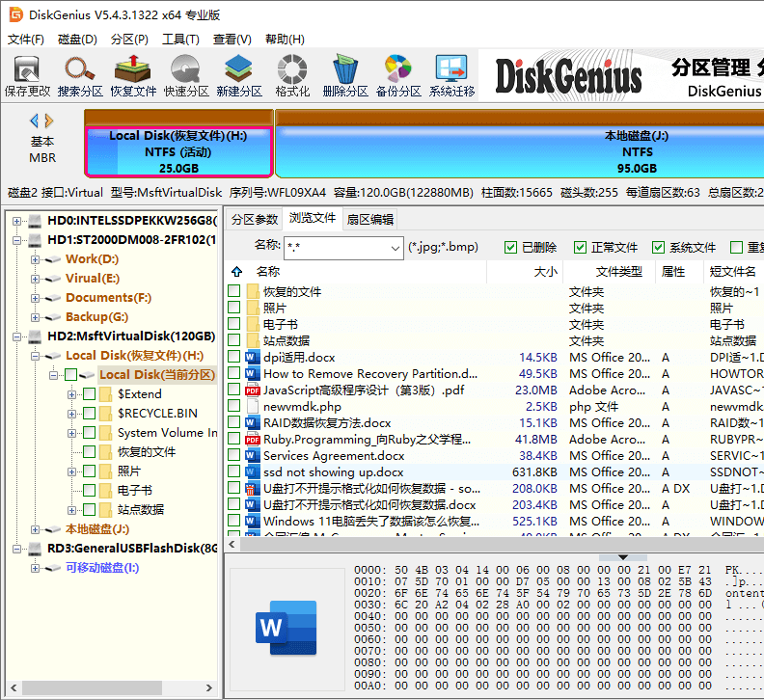
Task: Toggle the 系统文件 system files checkbox
Action: coord(658,248)
